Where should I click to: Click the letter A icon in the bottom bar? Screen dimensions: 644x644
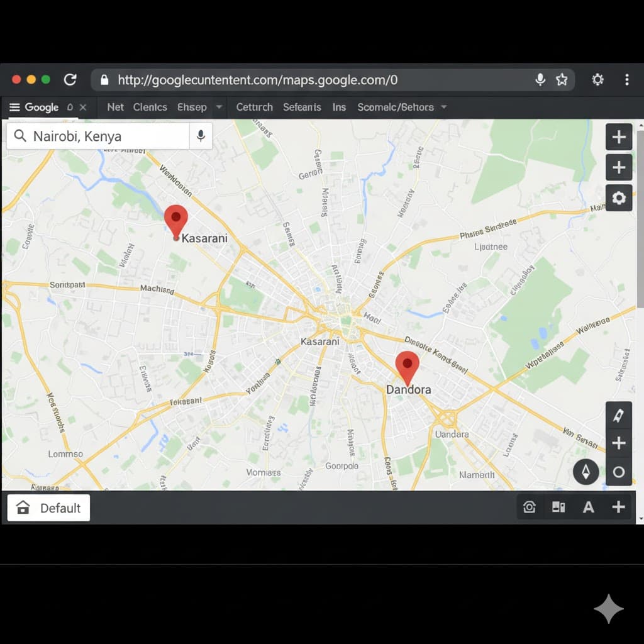(588, 508)
